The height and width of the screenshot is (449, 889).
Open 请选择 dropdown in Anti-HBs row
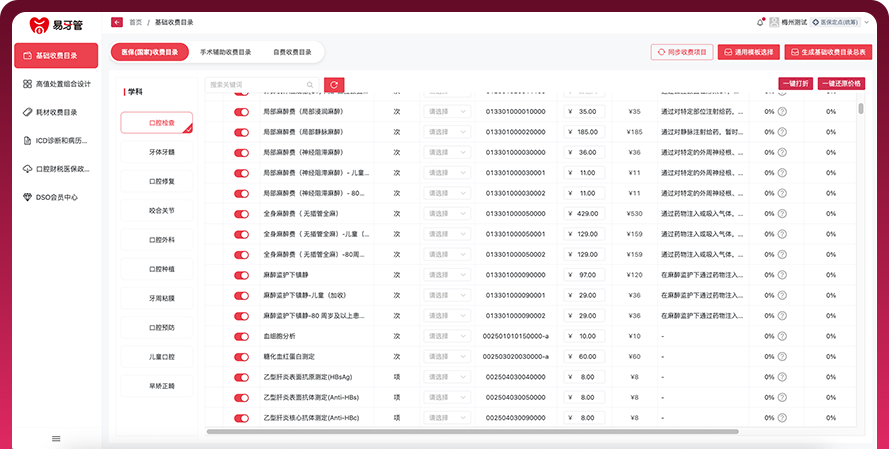(447, 397)
